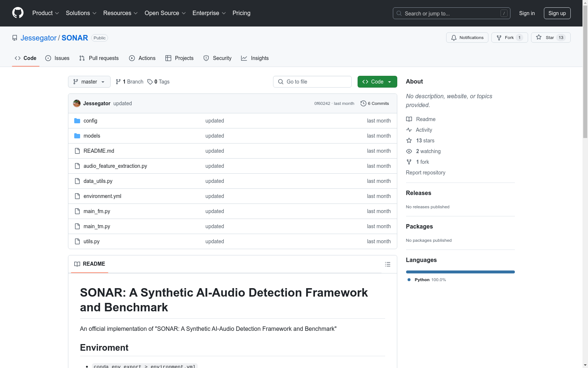Open the models folder
The width and height of the screenshot is (588, 368).
pos(92,136)
